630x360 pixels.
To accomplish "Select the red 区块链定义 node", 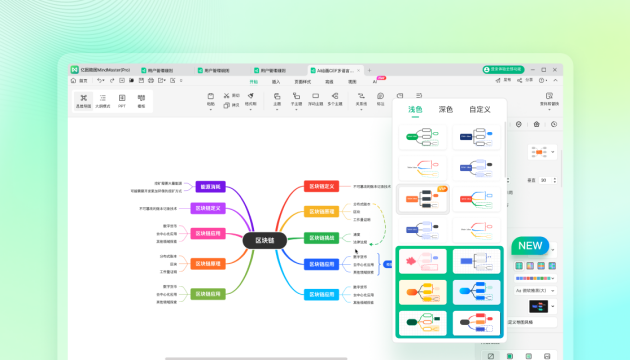I will click(321, 186).
